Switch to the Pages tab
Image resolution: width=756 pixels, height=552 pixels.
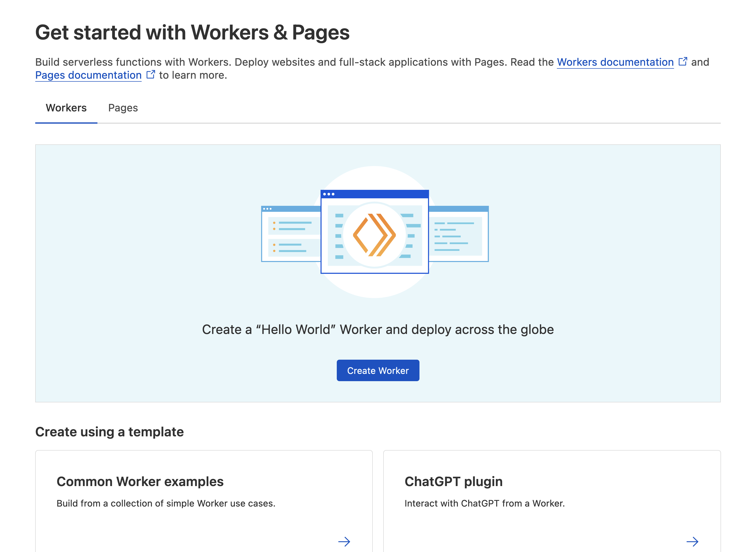(123, 108)
